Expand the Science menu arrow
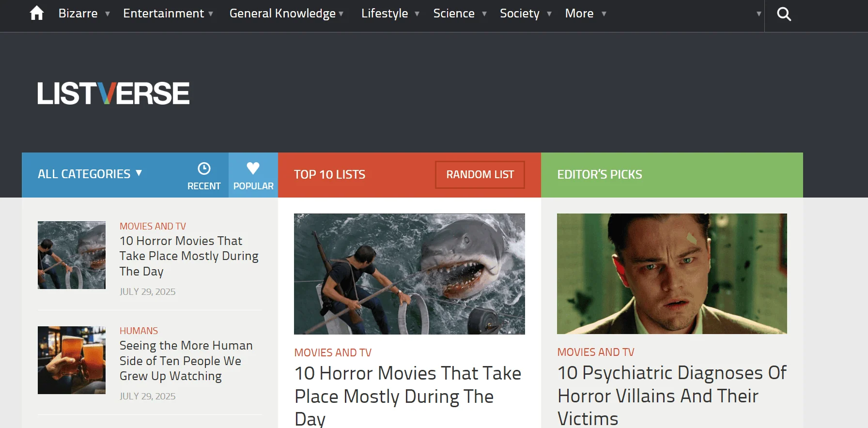This screenshot has height=428, width=868. [484, 14]
